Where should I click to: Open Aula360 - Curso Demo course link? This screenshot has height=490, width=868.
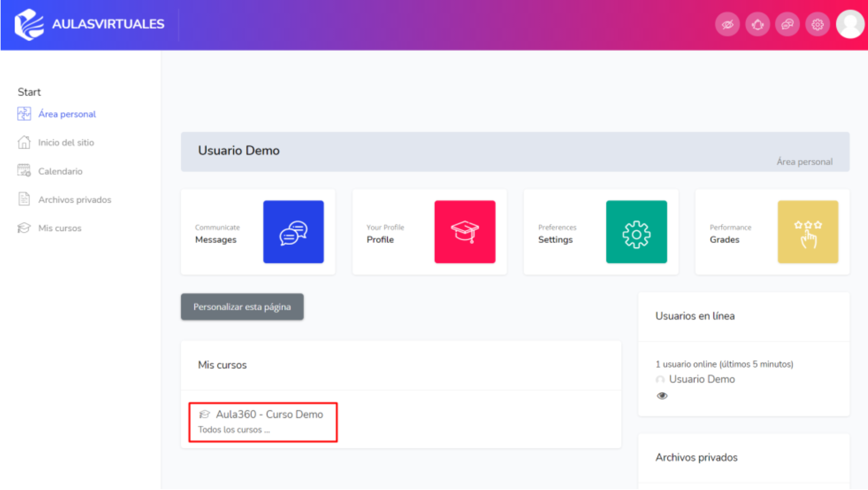point(269,414)
